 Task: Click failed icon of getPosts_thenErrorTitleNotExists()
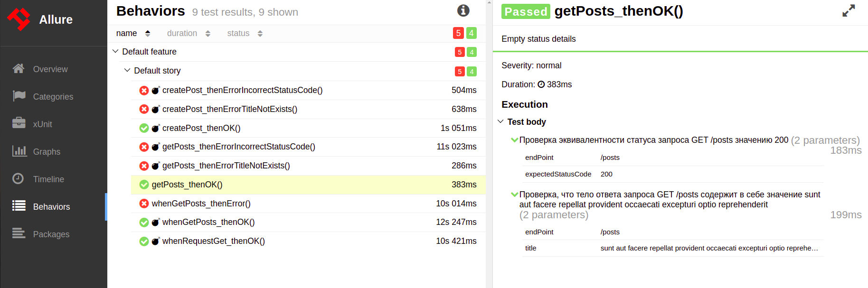(144, 166)
